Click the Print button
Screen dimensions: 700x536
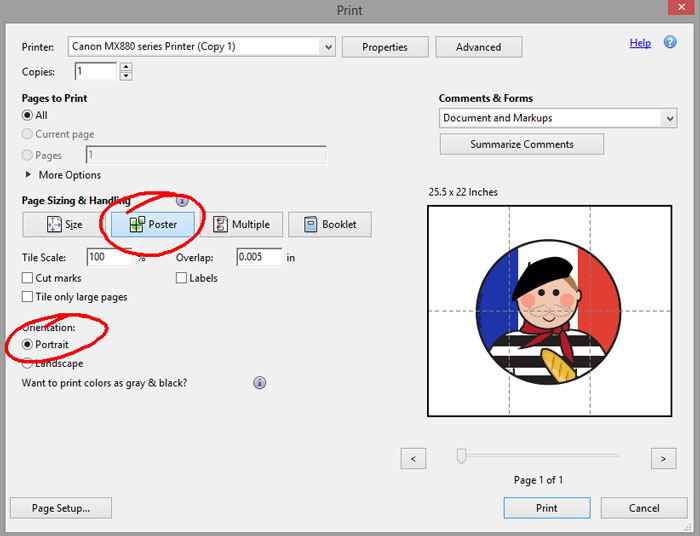click(547, 508)
